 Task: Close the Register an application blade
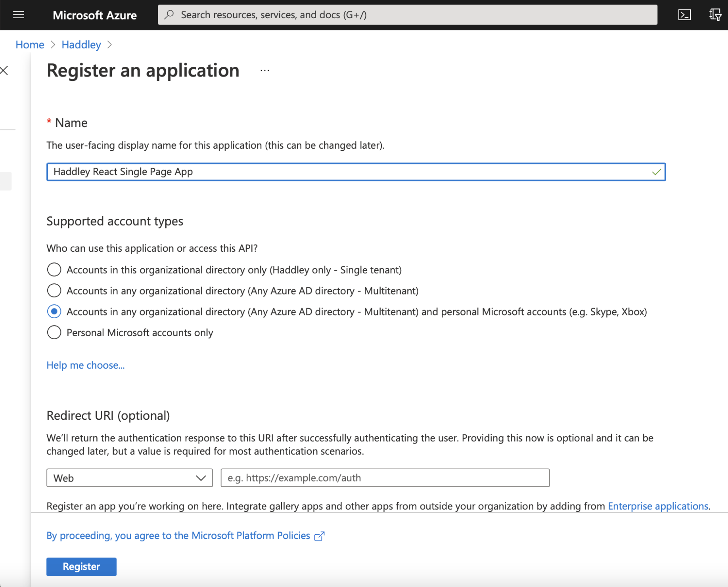pyautogui.click(x=4, y=71)
